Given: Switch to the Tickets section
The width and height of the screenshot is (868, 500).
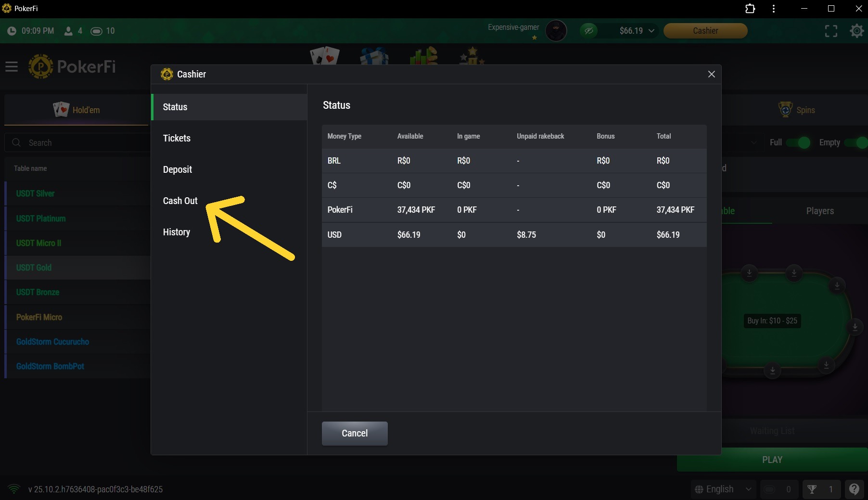Looking at the screenshot, I should pos(177,138).
